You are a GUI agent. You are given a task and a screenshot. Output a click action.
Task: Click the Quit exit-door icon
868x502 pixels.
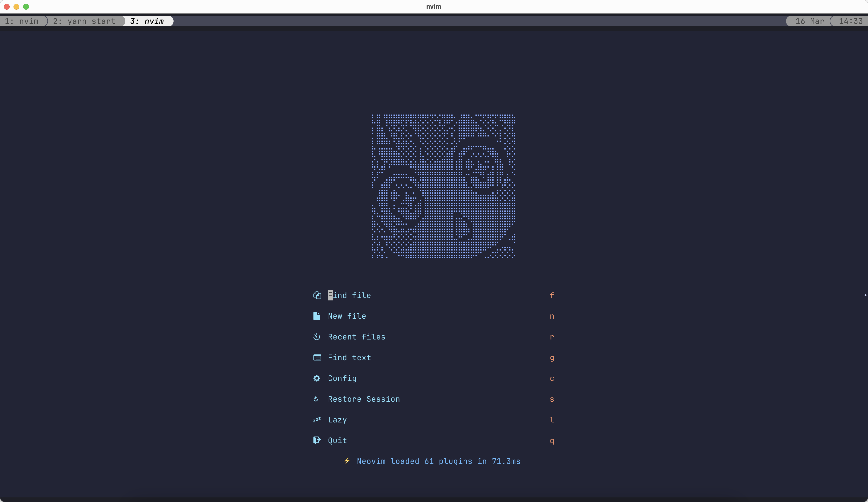click(x=317, y=440)
